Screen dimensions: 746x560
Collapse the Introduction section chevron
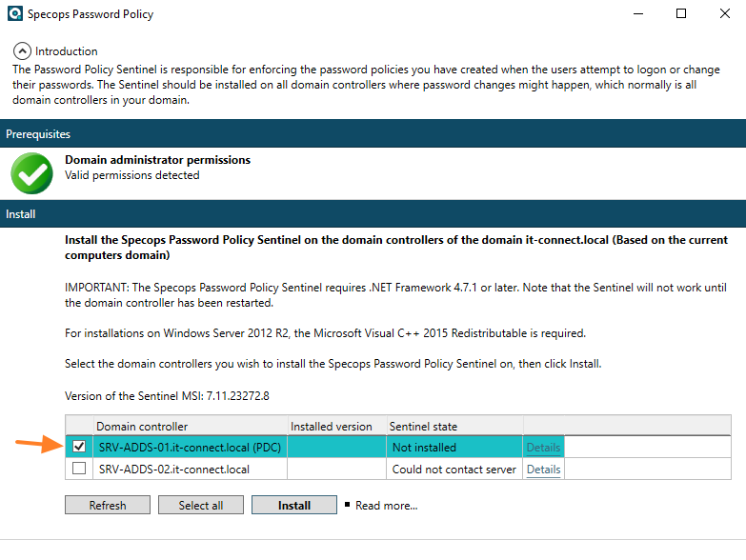(x=22, y=50)
